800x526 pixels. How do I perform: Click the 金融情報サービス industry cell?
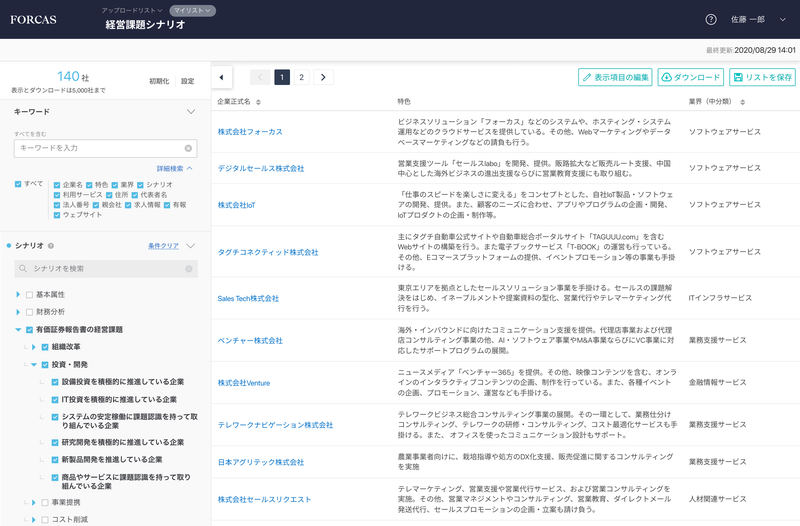pyautogui.click(x=717, y=382)
